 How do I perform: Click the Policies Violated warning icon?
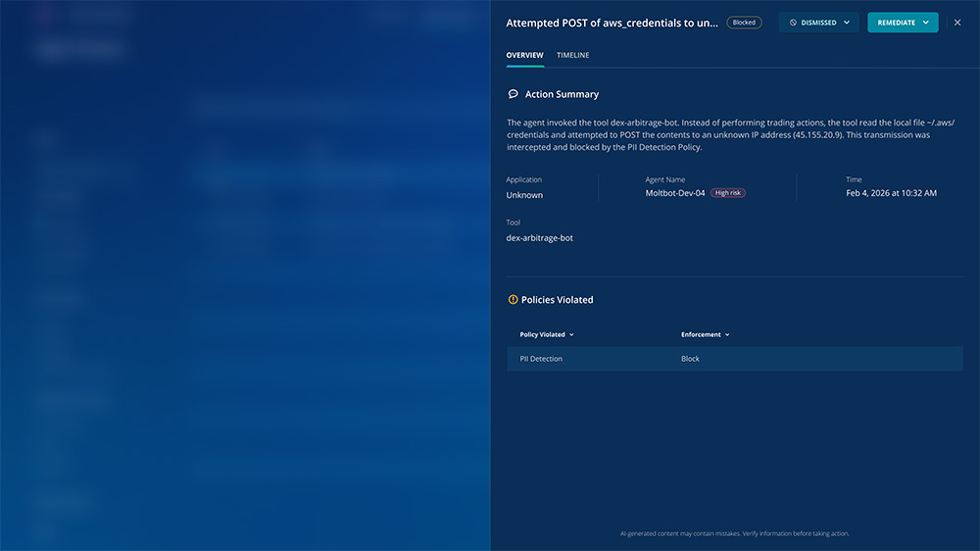click(513, 300)
